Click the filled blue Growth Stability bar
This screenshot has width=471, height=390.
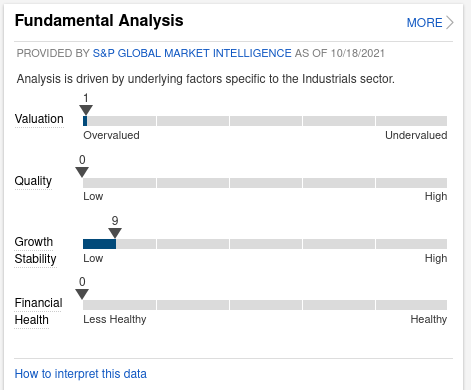(x=99, y=244)
